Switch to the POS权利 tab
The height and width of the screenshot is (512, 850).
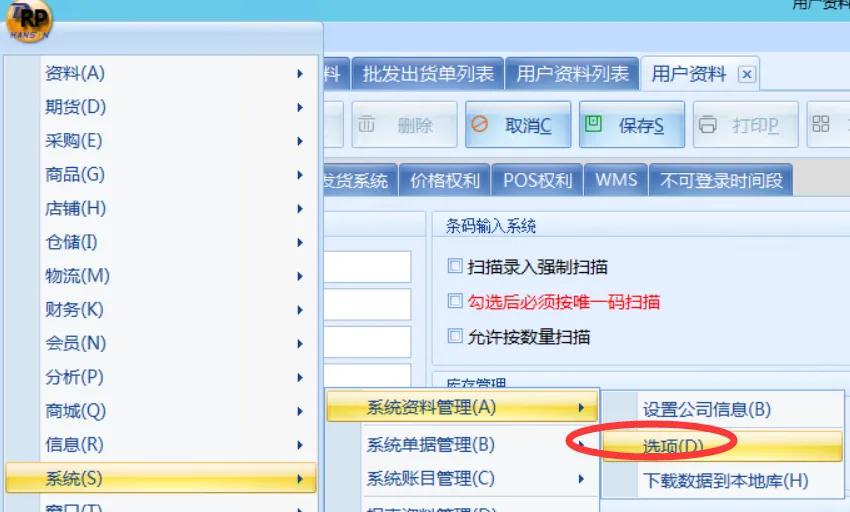537,181
